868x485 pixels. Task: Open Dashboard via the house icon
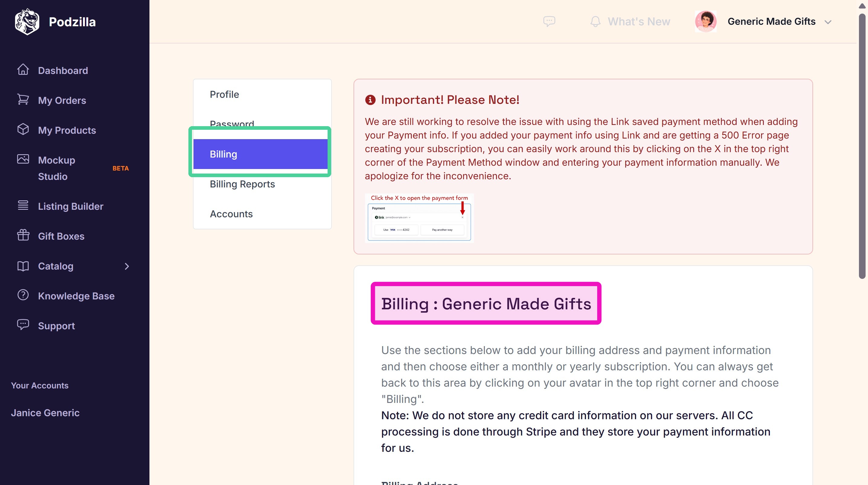(x=23, y=70)
